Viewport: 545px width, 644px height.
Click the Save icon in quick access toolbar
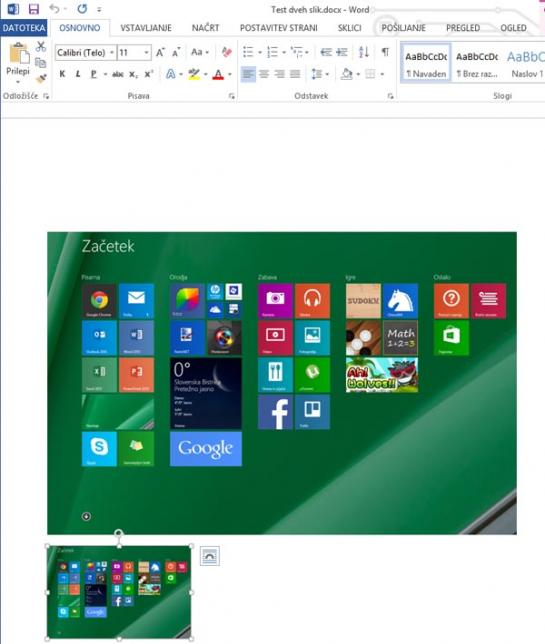point(34,9)
